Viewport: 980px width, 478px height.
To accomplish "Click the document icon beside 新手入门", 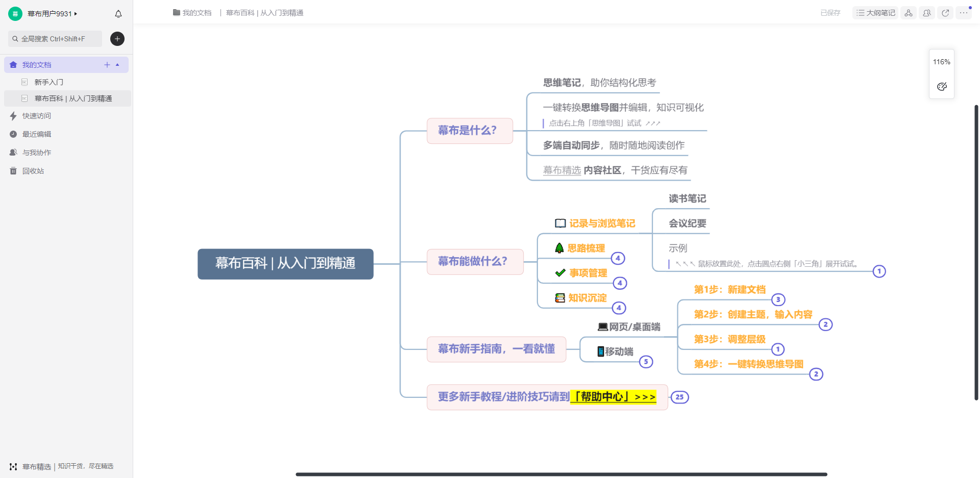I will tap(24, 82).
